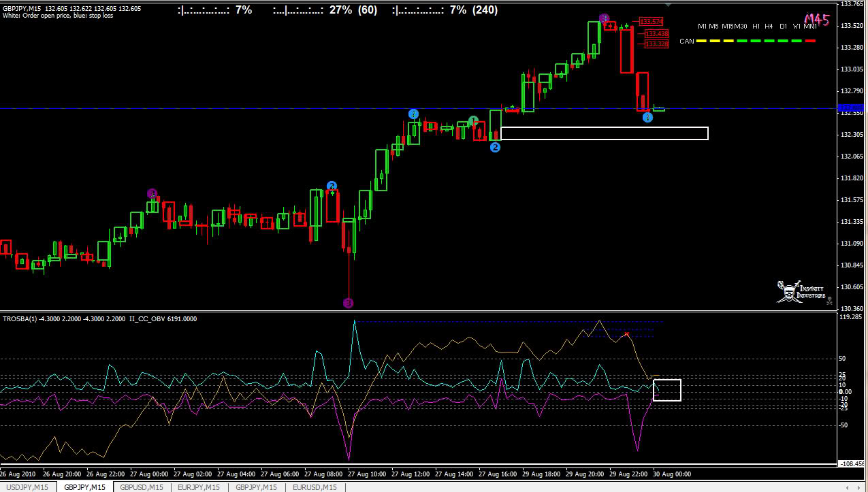Select the EURJPY,M15 chart tab
The height and width of the screenshot is (492, 868).
(200, 487)
